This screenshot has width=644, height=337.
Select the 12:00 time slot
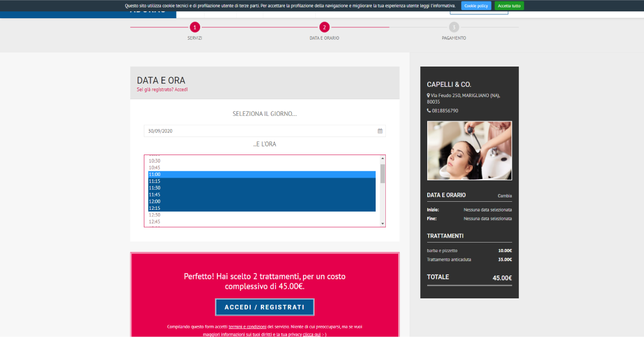click(x=262, y=201)
